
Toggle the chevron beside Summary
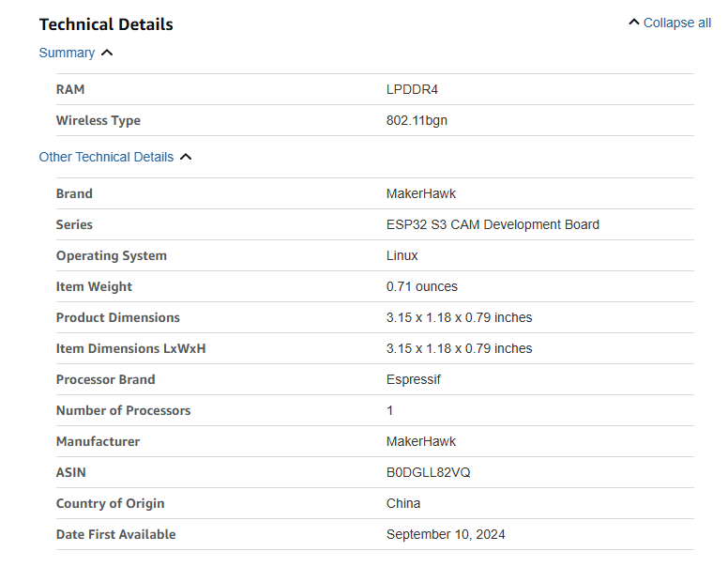[107, 53]
